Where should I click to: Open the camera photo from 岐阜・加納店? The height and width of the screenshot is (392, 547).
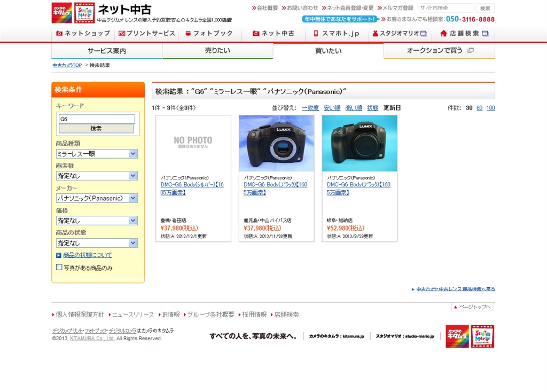pos(360,143)
